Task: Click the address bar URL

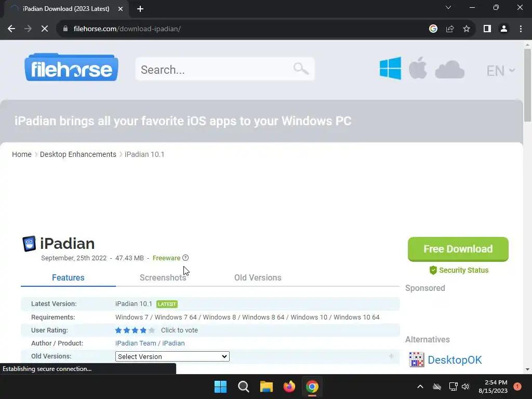Action: tap(127, 29)
